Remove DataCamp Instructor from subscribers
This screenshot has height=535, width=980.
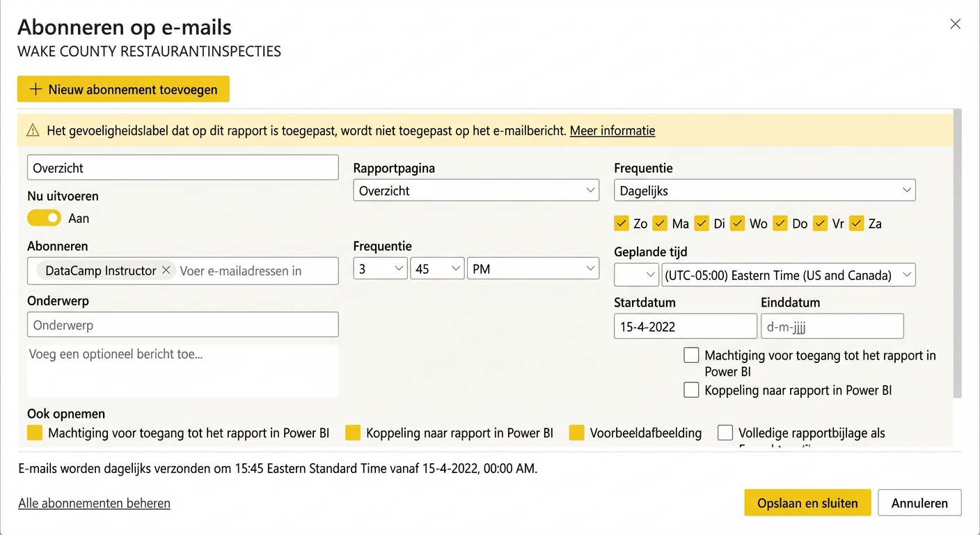click(x=166, y=270)
